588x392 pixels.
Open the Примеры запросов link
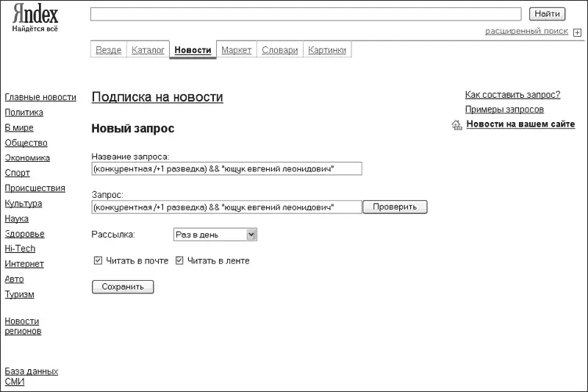[504, 110]
